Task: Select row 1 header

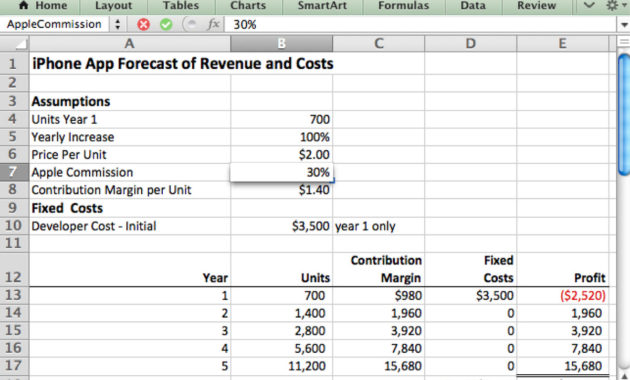Action: click(x=14, y=63)
